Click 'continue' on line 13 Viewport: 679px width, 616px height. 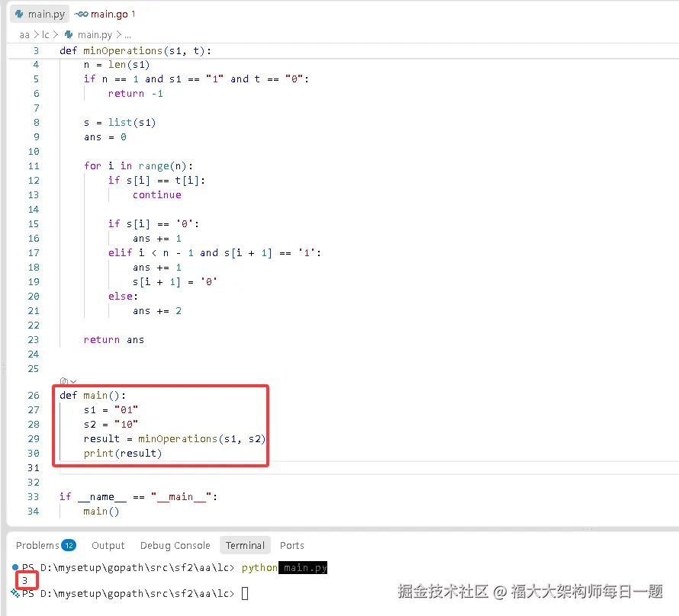(x=156, y=195)
